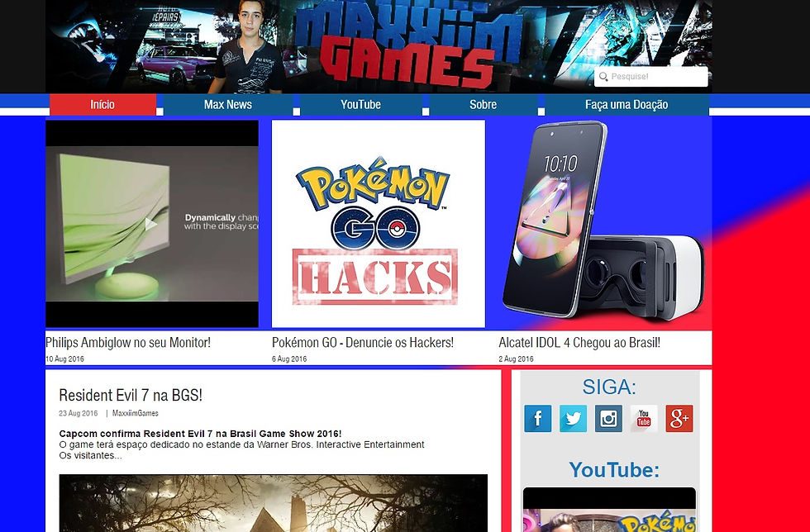Open the YouTube menu tab
810x532 pixels.
click(x=360, y=105)
